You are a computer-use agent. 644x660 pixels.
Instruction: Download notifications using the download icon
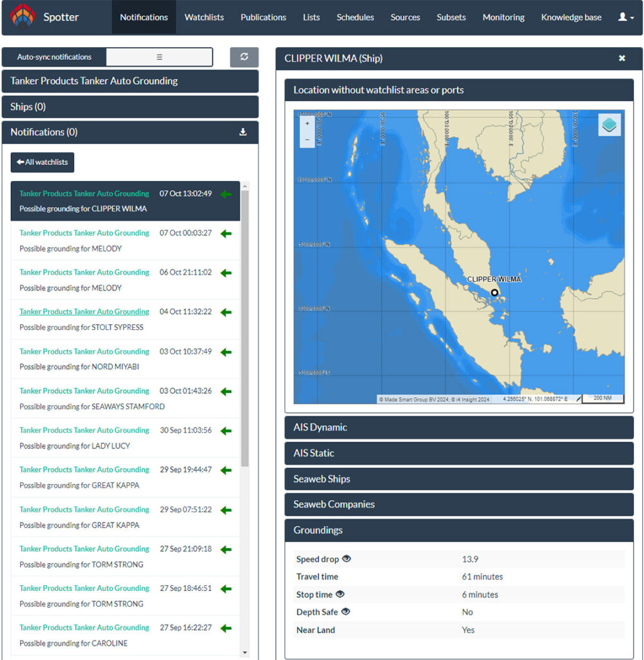tap(243, 132)
